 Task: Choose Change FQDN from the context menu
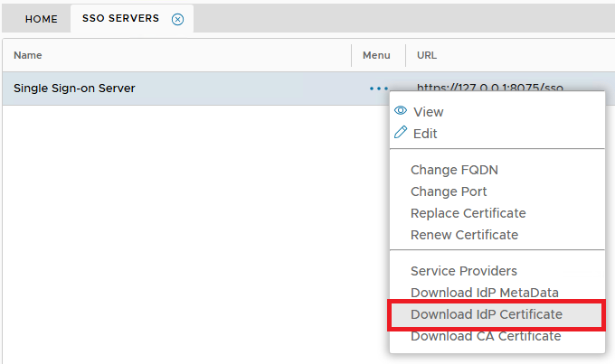[x=454, y=170]
